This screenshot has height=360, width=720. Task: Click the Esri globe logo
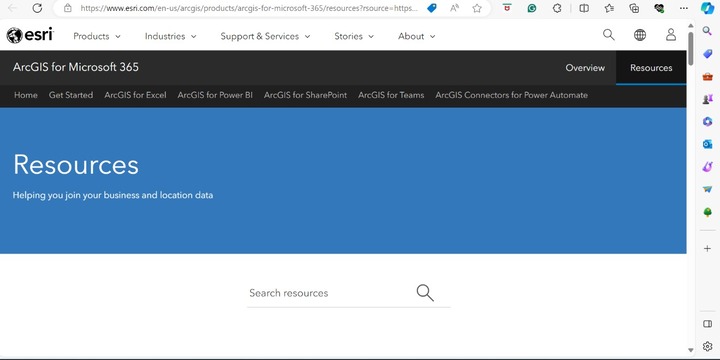click(30, 35)
